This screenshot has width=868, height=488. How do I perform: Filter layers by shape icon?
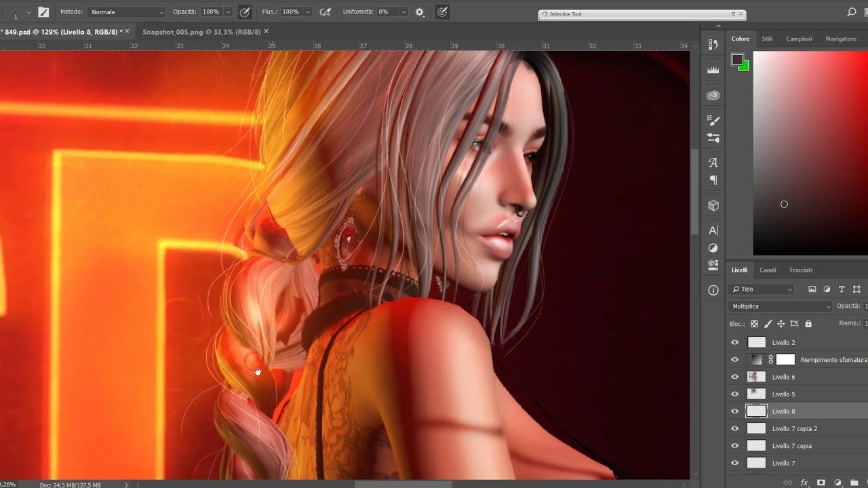(x=856, y=289)
